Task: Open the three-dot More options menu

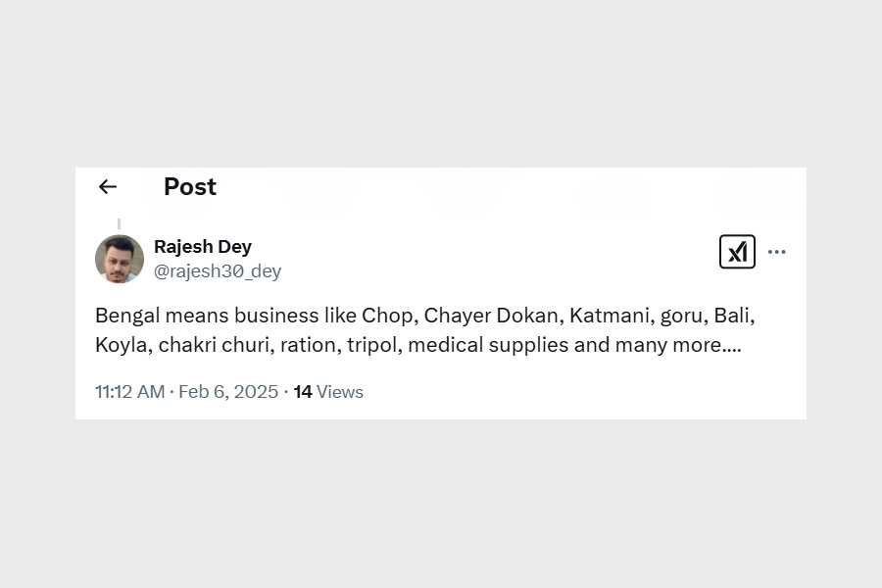Action: [x=777, y=252]
